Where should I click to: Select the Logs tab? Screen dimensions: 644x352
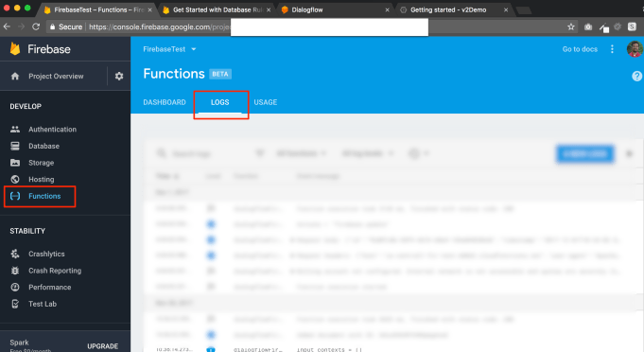[x=220, y=102]
